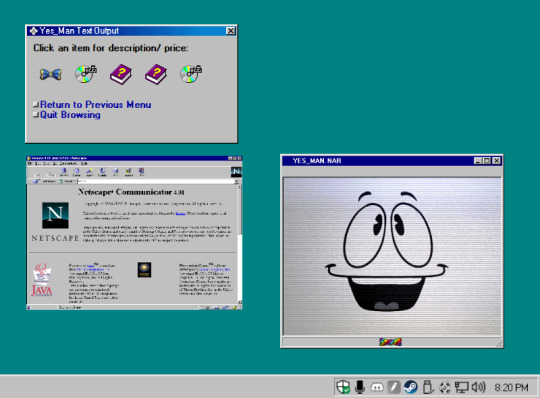540x398 pixels.
Task: Choose the question-mark book next to the first CD
Action: (x=121, y=74)
